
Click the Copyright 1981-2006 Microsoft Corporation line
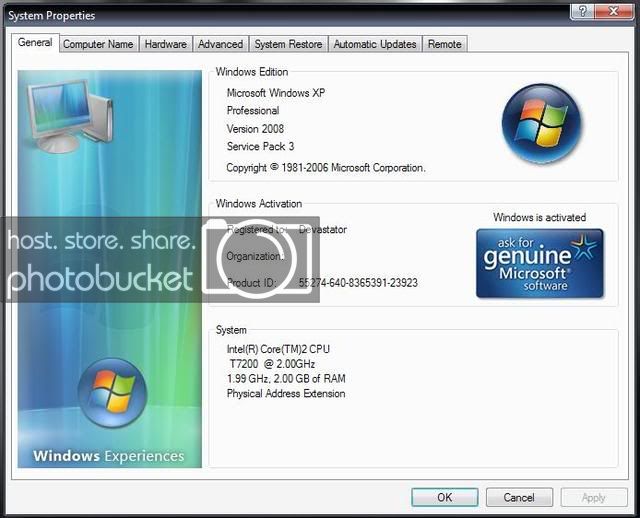(x=326, y=168)
